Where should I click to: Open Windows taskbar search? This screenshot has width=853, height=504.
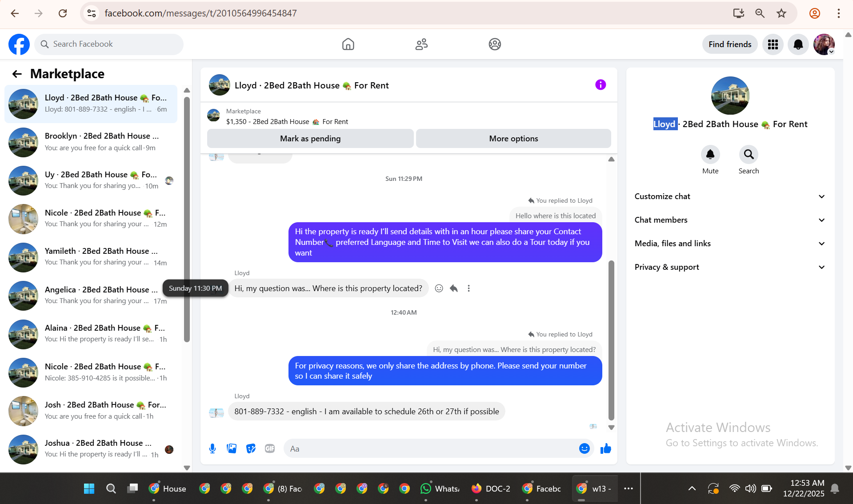(x=111, y=488)
